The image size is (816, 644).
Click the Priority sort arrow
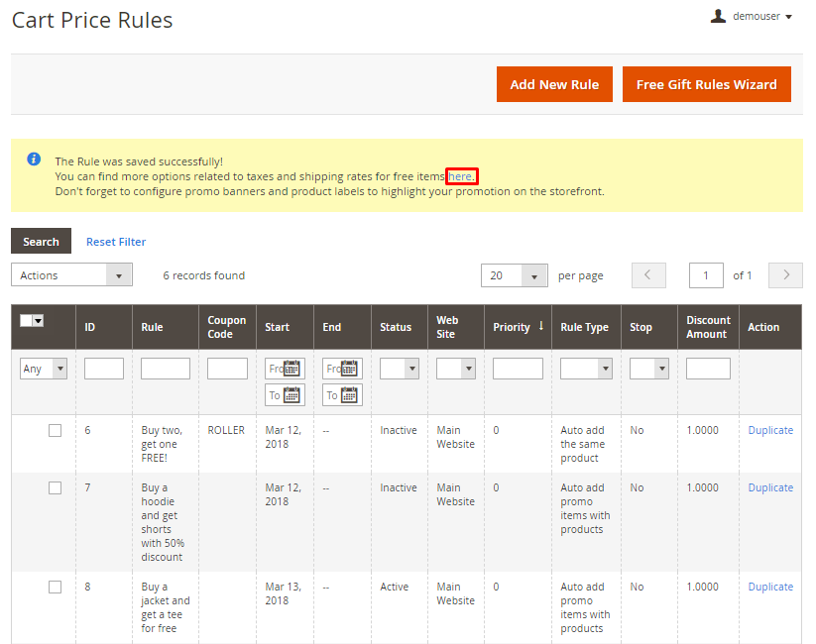tap(541, 326)
